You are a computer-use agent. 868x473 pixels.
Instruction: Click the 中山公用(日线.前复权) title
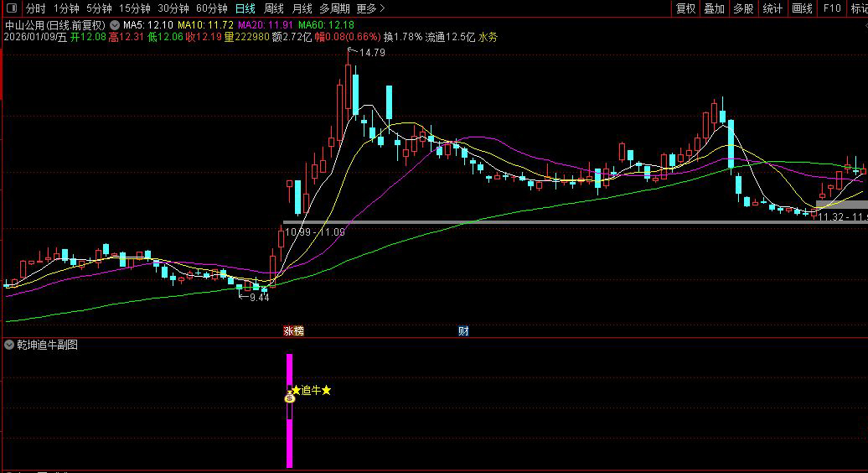click(54, 25)
